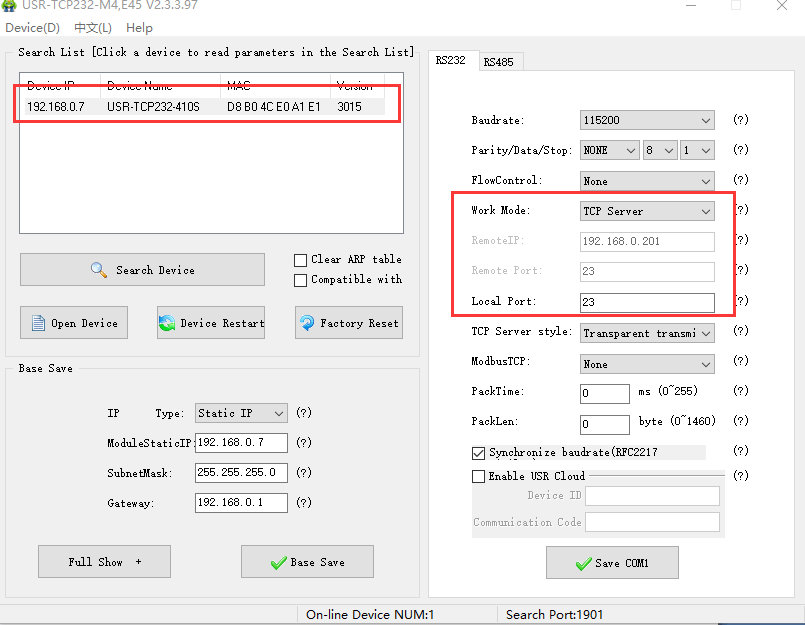
Task: Click the PackTime input field
Action: pos(605,393)
